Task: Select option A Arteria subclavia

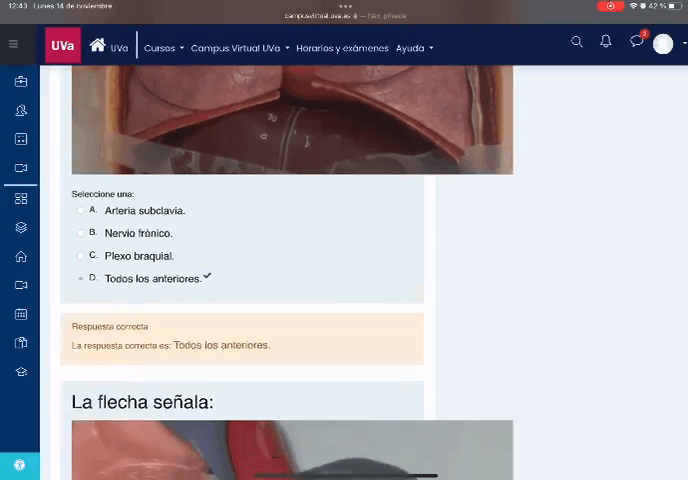Action: coord(80,211)
